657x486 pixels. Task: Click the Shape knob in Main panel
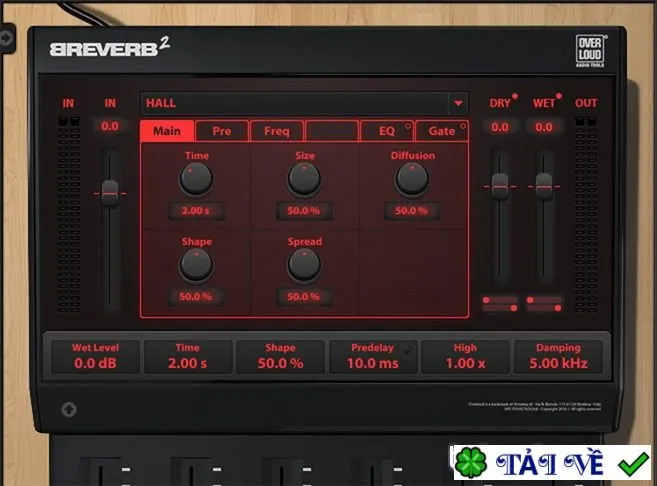(x=196, y=265)
